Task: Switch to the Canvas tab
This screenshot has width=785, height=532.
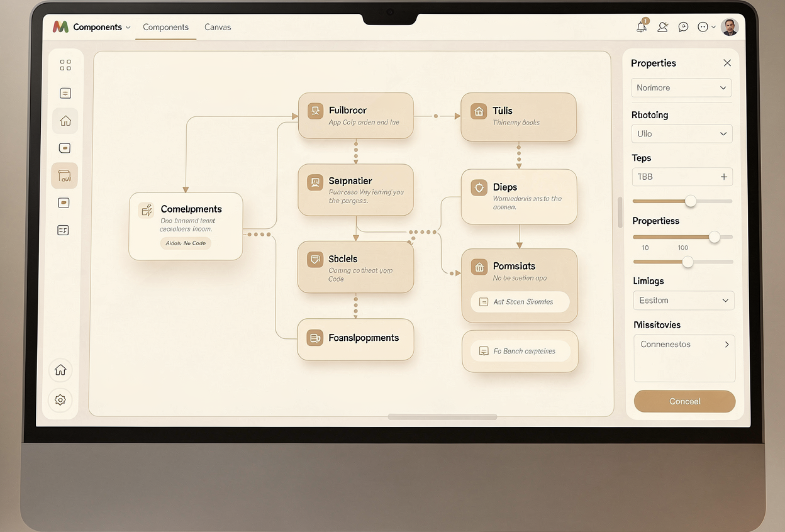Action: pos(218,27)
